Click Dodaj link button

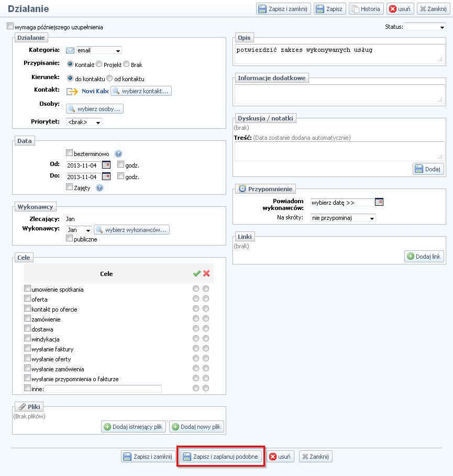click(x=424, y=257)
